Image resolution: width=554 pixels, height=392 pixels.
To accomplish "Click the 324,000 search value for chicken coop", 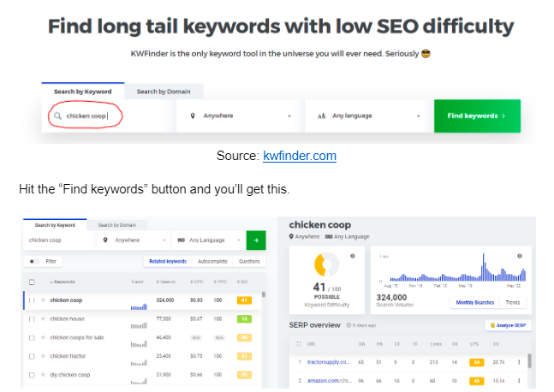I will (165, 300).
